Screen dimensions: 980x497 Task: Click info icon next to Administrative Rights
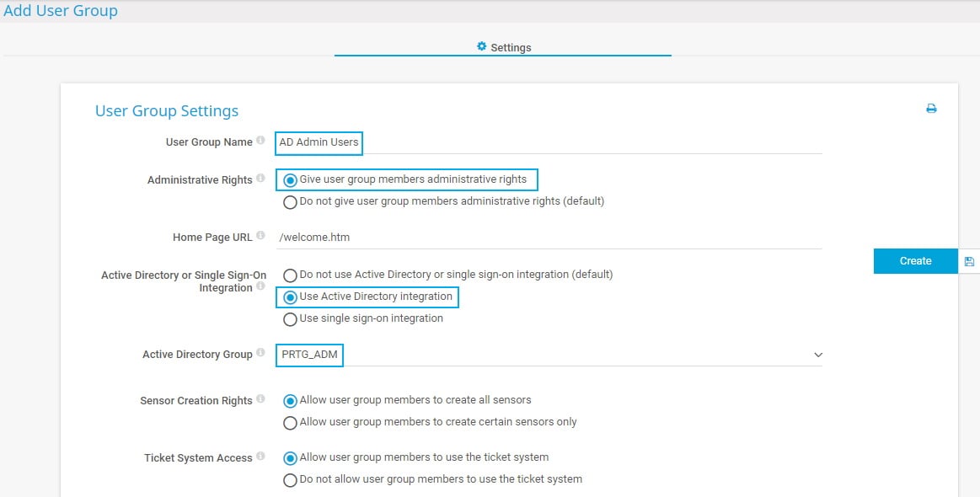click(x=260, y=179)
